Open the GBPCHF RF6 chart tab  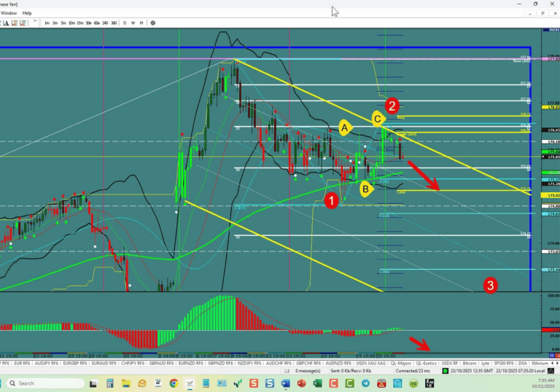tap(308, 363)
